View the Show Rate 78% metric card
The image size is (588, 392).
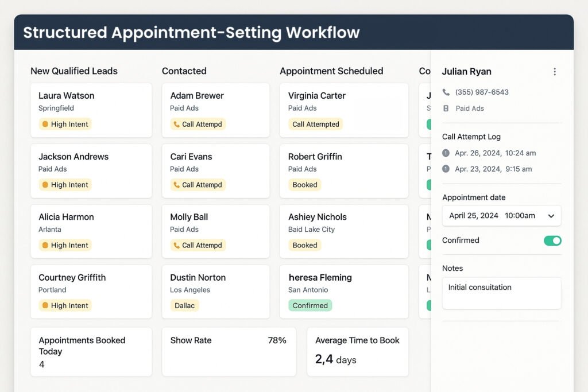229,351
